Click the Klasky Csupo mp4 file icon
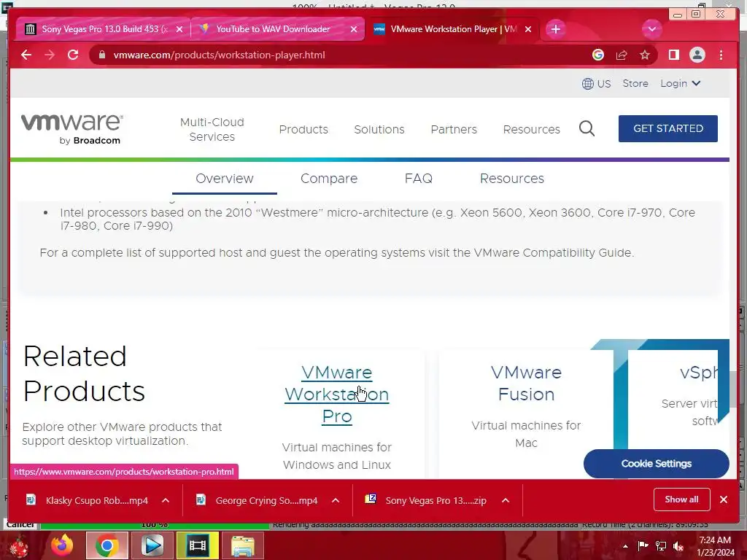 click(31, 499)
